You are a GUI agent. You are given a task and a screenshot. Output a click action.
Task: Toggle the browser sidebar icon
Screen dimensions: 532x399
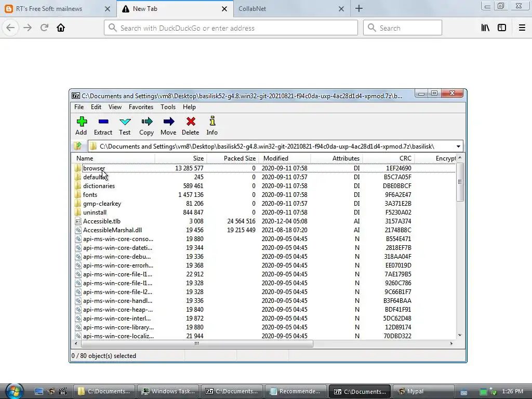(x=502, y=28)
